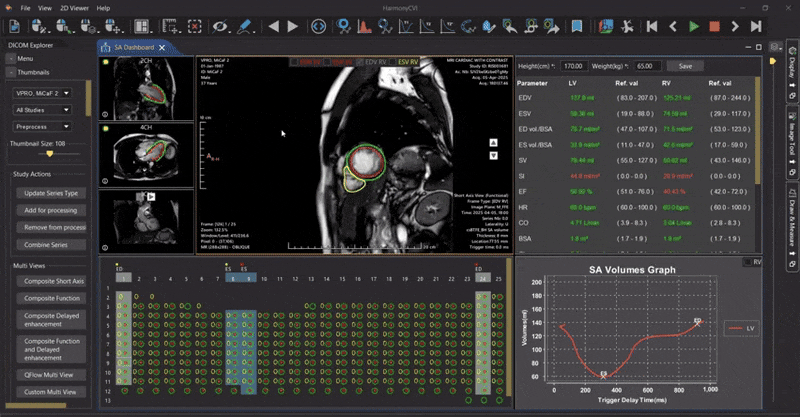Toggle the eye visibility tool in toolbar

219,26
